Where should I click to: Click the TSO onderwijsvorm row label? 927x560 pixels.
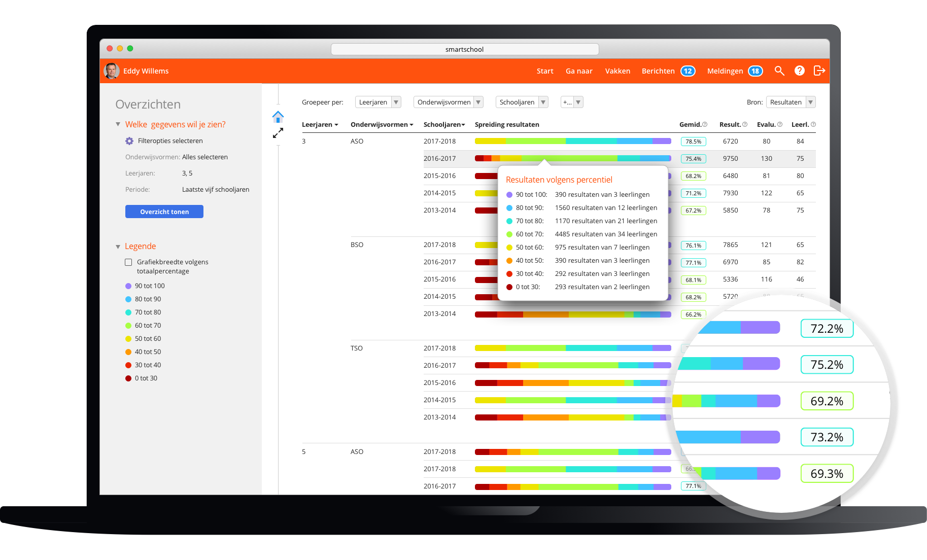click(357, 348)
